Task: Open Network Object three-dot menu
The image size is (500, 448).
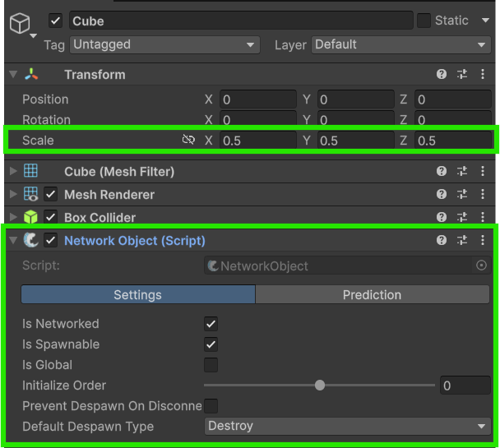Action: click(x=483, y=240)
